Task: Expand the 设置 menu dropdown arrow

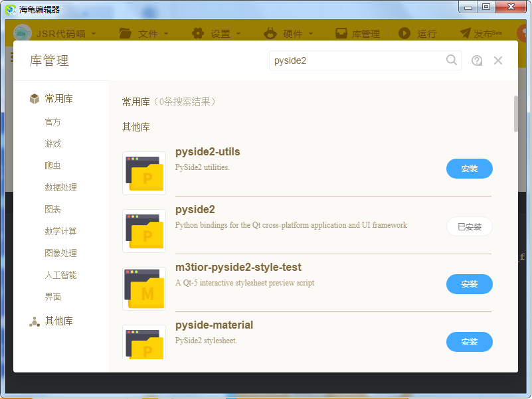Action: (238, 34)
